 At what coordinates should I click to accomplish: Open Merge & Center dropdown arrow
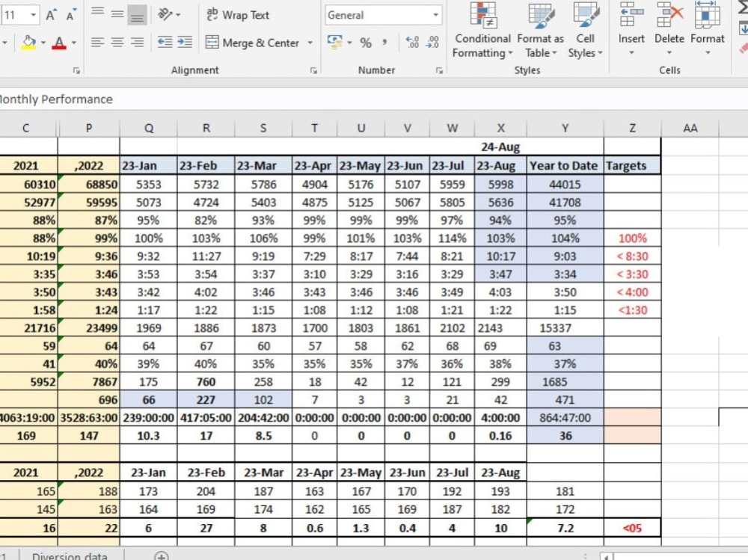310,43
